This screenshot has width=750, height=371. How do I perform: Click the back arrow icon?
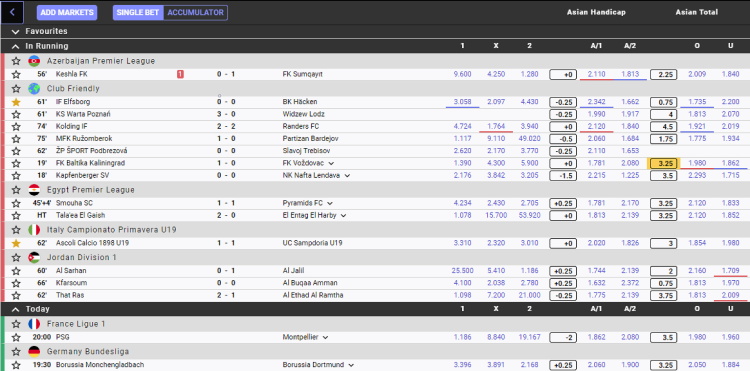tap(12, 12)
